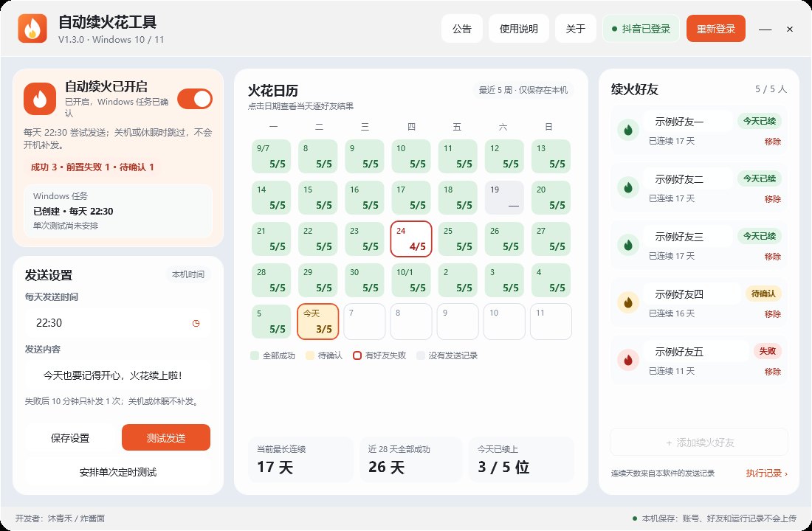This screenshot has width=812, height=531.
Task: Open the 公告 announcements
Action: (462, 29)
